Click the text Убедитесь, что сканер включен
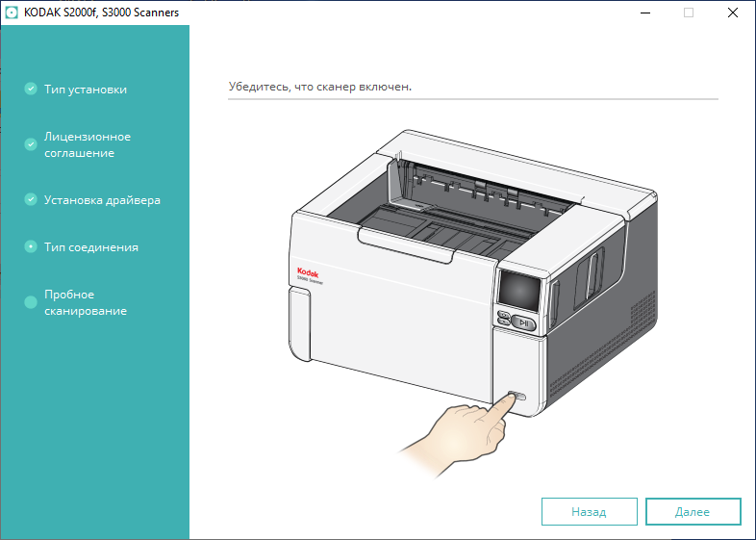The height and width of the screenshot is (540, 756). click(320, 87)
